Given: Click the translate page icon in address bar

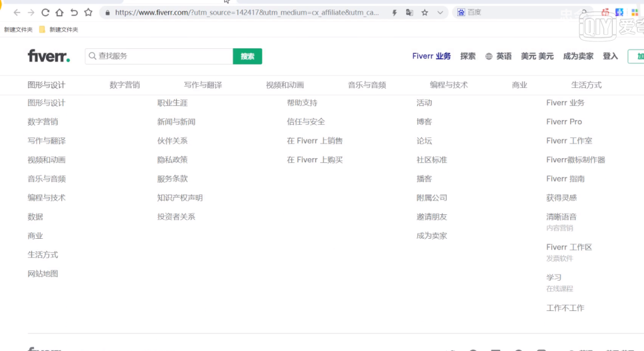Looking at the screenshot, I should pyautogui.click(x=410, y=13).
